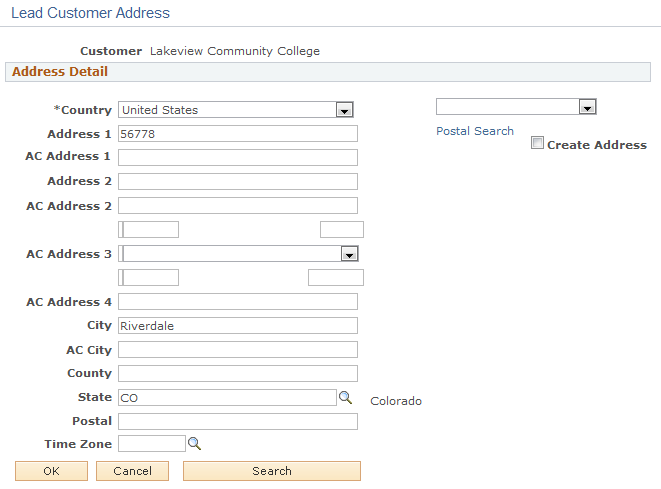The width and height of the screenshot is (661, 489).
Task: Click into the Postal field
Action: pyautogui.click(x=237, y=422)
